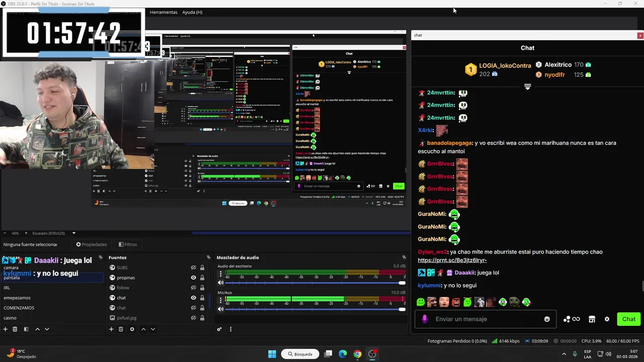Open Mic/Aux three-dot options menu
The image size is (644, 362).
(220, 301)
